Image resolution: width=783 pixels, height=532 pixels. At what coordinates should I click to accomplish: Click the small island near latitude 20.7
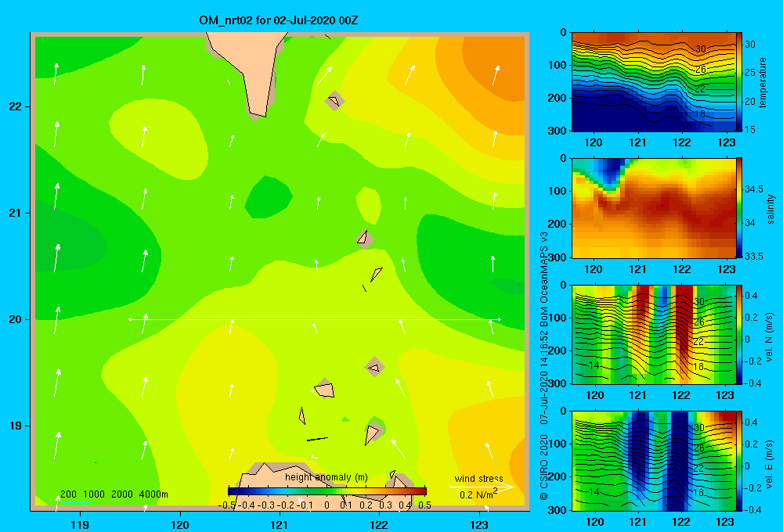[x=365, y=239]
